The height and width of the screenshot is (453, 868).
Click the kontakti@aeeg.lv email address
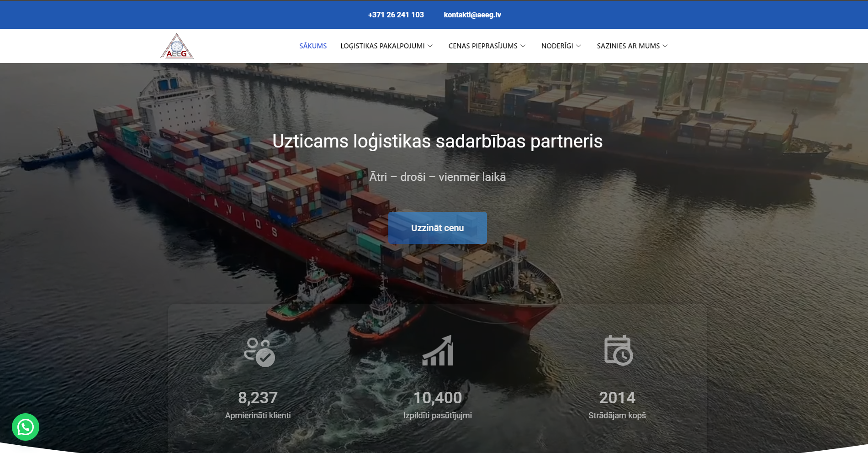472,15
